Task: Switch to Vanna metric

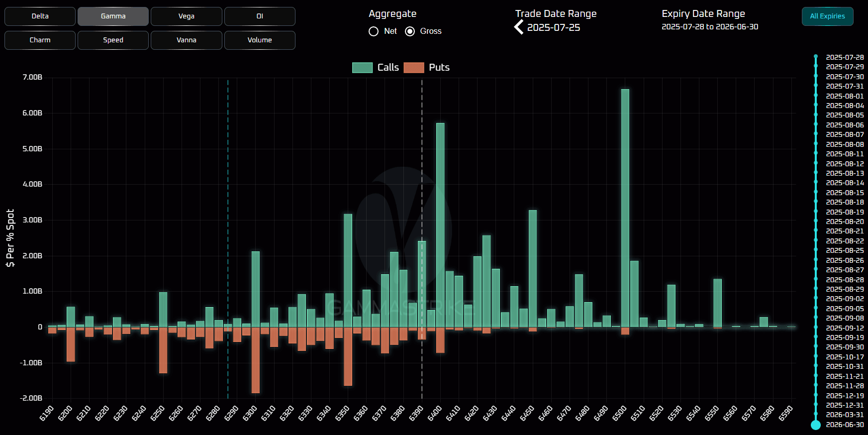Action: [187, 40]
